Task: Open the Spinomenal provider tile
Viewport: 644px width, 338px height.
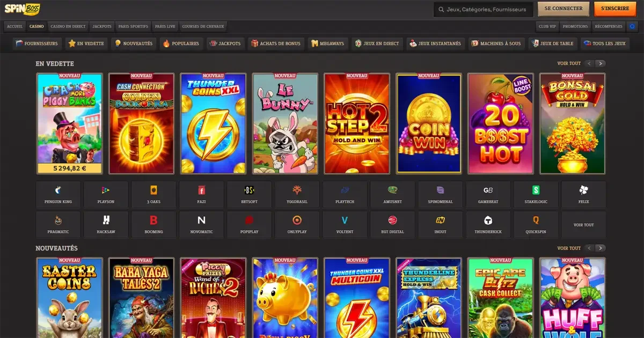Action: (x=440, y=195)
